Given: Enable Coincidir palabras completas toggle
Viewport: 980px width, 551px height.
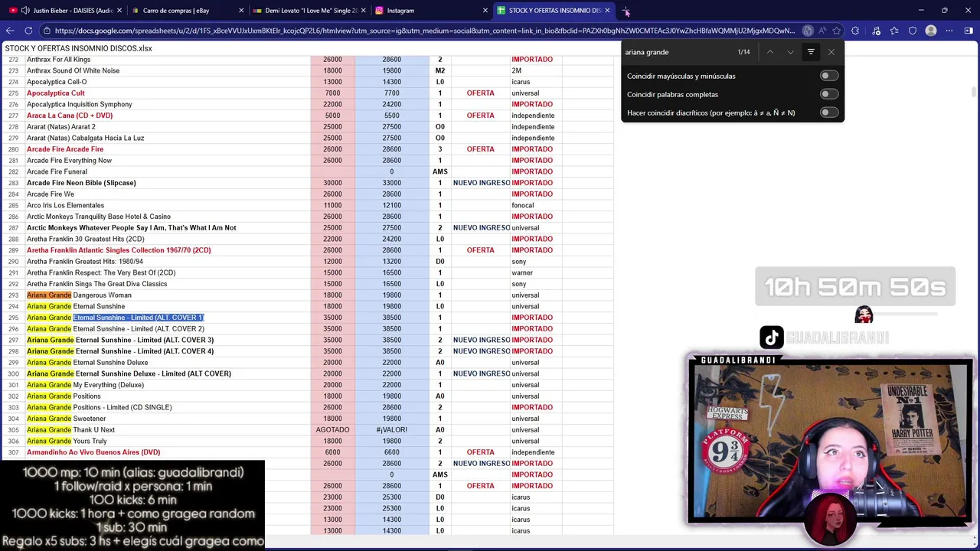Looking at the screenshot, I should click(x=828, y=94).
